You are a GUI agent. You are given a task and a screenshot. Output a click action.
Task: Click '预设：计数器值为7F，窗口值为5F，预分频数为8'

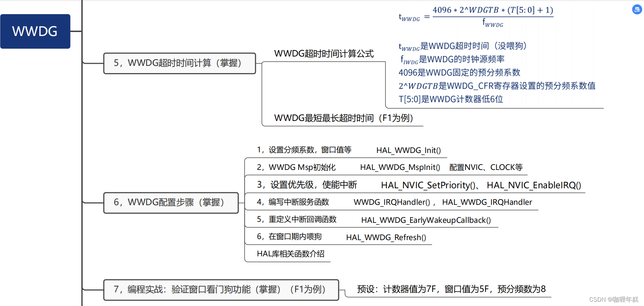coord(451,289)
